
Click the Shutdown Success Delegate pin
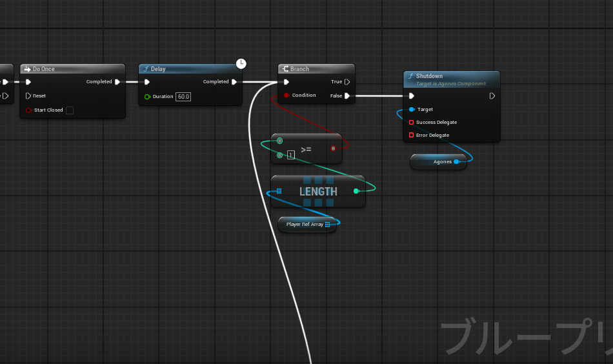412,122
